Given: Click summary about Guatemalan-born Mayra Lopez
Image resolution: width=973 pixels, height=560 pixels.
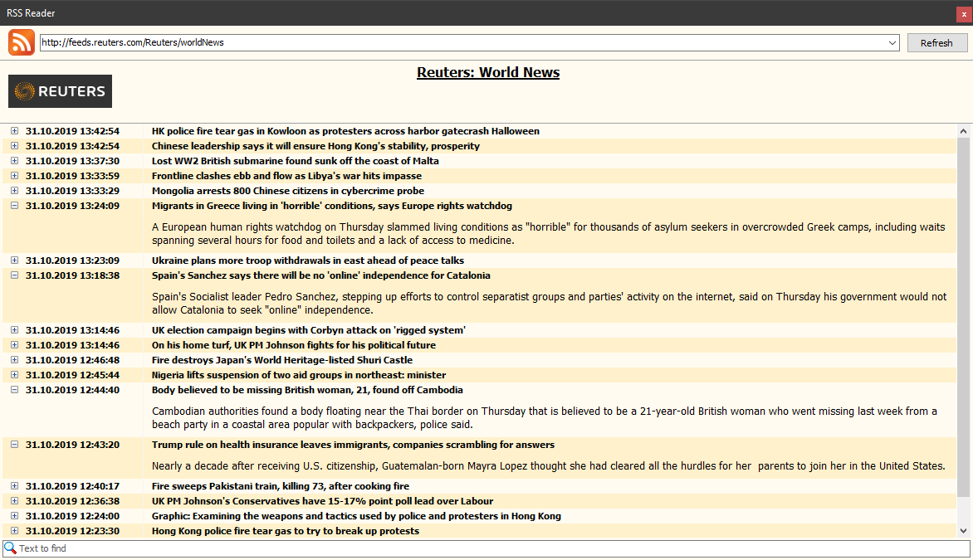Looking at the screenshot, I should [549, 465].
